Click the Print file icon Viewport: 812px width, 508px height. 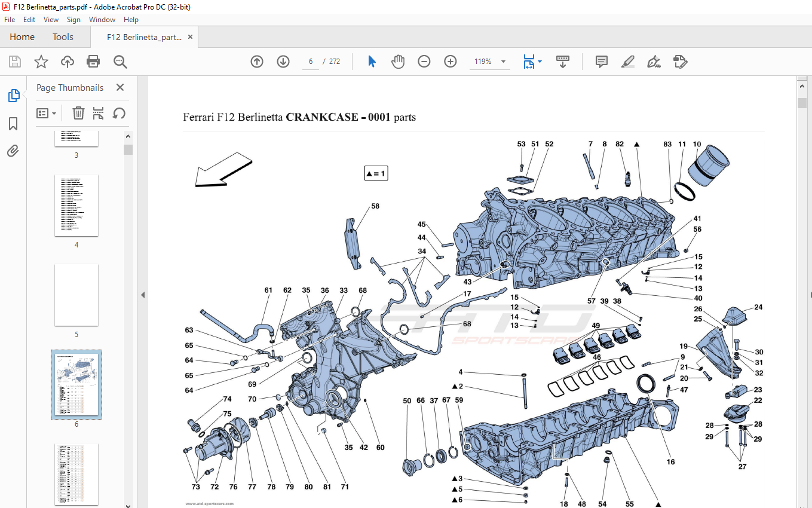93,62
